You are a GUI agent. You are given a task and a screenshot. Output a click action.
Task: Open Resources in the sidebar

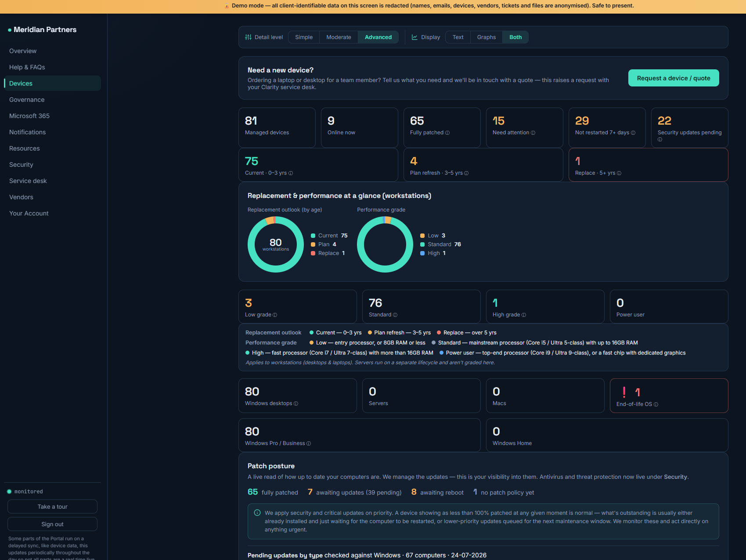52,148
